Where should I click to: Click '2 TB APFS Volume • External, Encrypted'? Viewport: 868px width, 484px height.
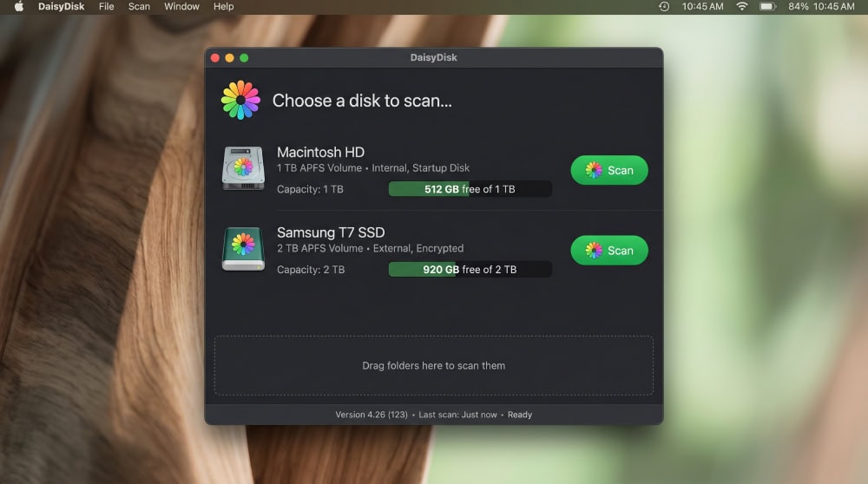(371, 248)
